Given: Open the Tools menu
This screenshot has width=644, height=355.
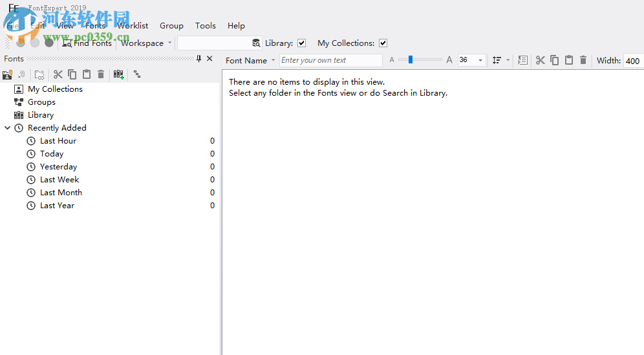Looking at the screenshot, I should [206, 25].
